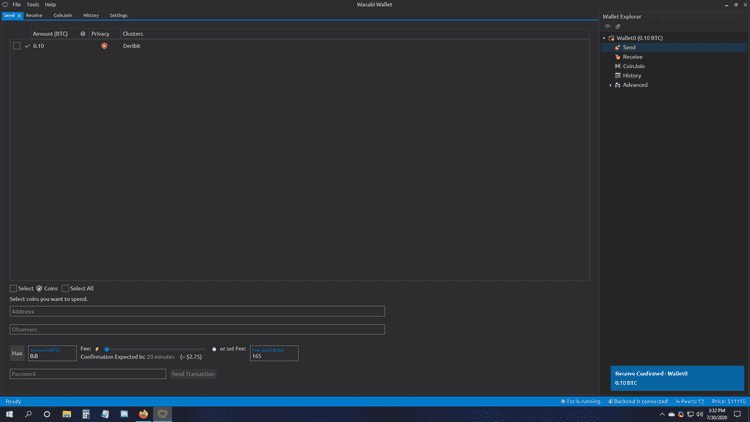750x422 pixels.
Task: Close the Send tab
Action: (x=19, y=16)
